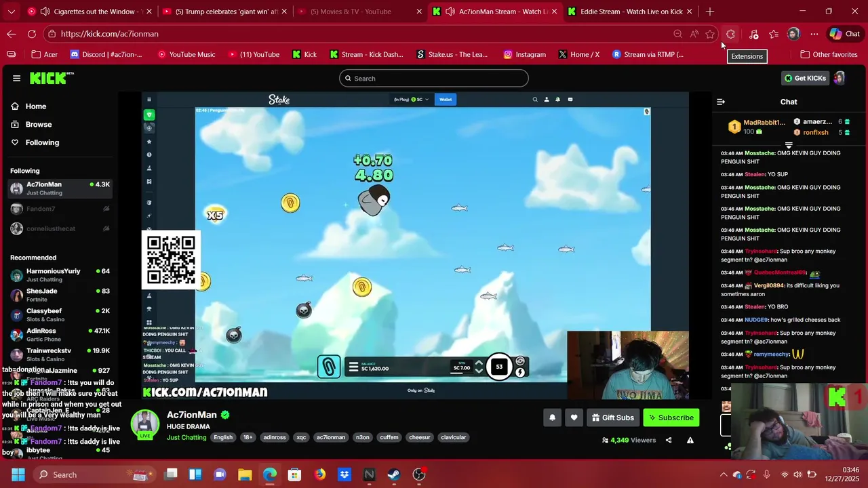This screenshot has height=488, width=868.
Task: Open the Stream via RTMP bookmark
Action: pyautogui.click(x=648, y=54)
